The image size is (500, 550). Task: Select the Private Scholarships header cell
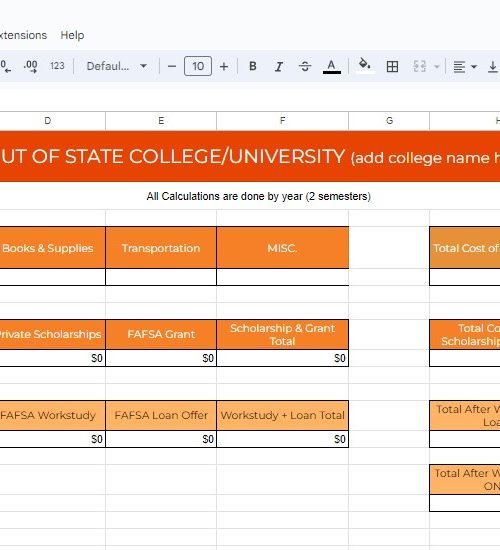(x=52, y=334)
